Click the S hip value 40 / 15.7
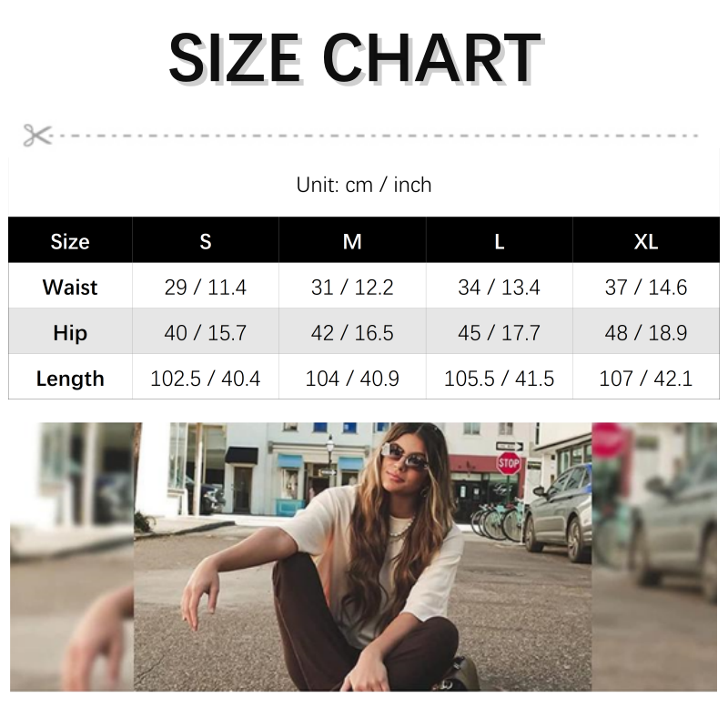The width and height of the screenshot is (728, 728). [x=206, y=333]
